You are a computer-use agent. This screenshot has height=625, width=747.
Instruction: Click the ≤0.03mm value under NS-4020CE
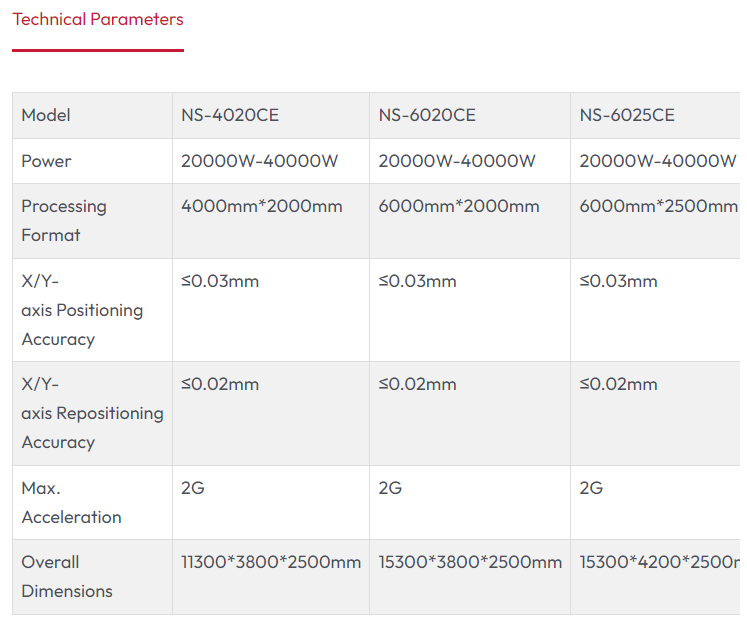pos(220,281)
